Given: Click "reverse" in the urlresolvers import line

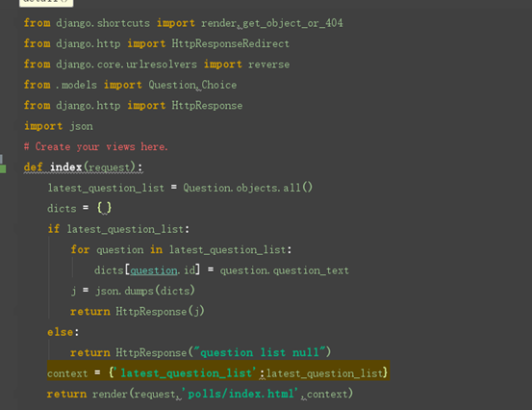Looking at the screenshot, I should (268, 64).
